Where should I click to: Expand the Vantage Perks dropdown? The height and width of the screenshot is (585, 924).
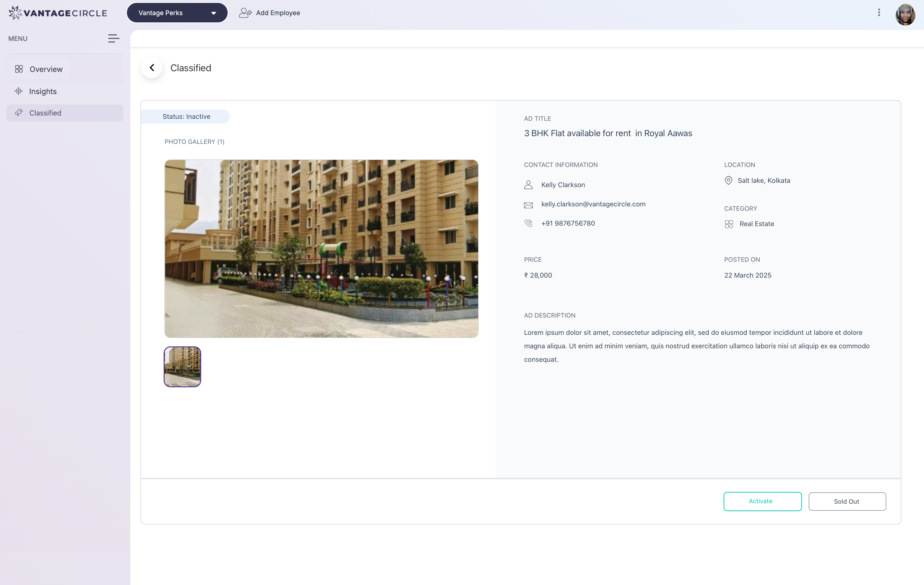pyautogui.click(x=177, y=13)
